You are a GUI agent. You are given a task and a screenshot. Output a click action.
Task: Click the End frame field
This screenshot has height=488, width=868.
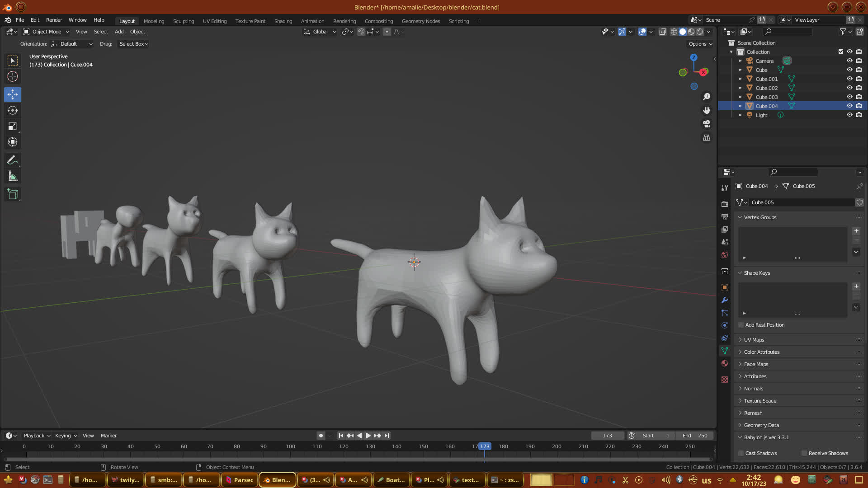tap(694, 436)
